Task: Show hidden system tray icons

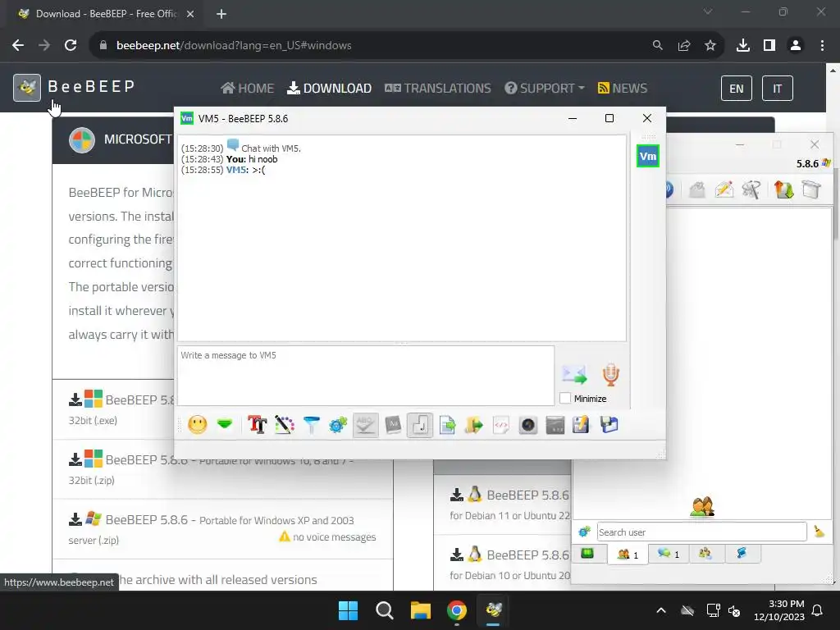Action: (661, 610)
